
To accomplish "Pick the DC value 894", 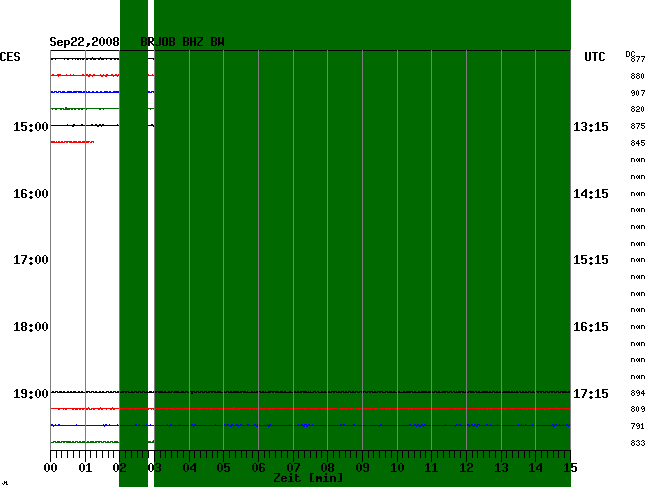I will coord(638,393).
